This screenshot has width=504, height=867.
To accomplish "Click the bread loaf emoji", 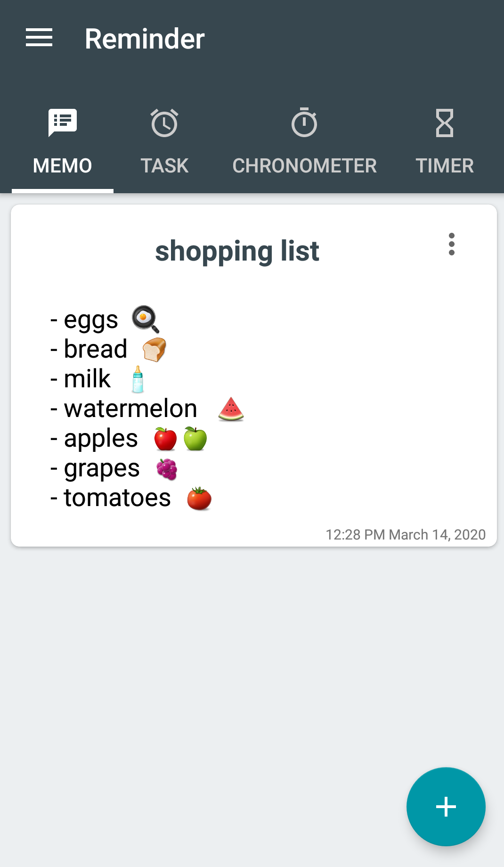I will click(154, 350).
